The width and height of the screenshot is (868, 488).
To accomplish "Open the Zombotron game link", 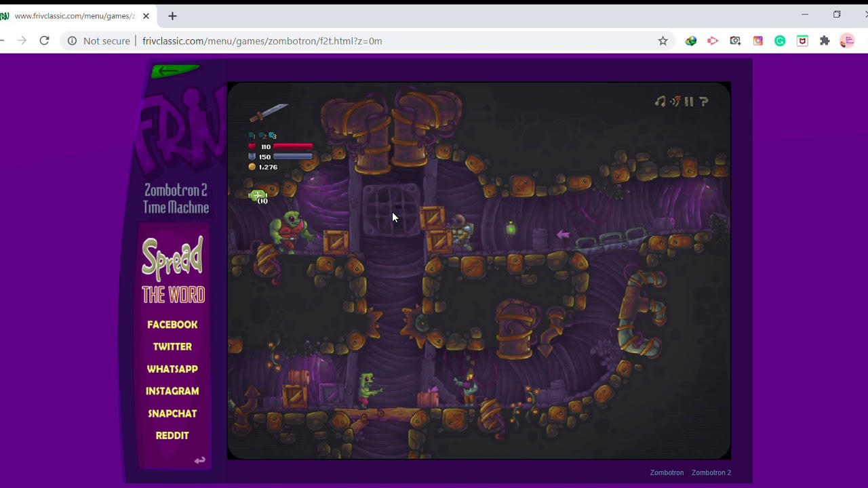I will tap(667, 472).
